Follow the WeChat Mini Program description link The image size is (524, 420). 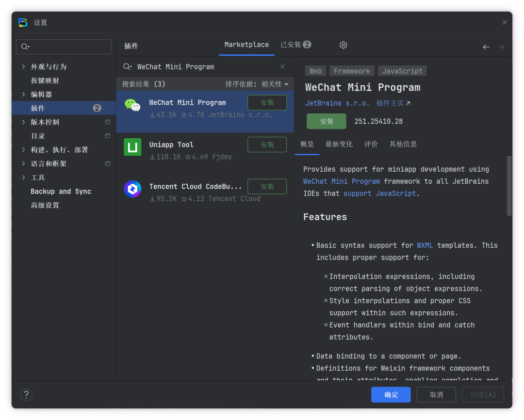pos(342,181)
